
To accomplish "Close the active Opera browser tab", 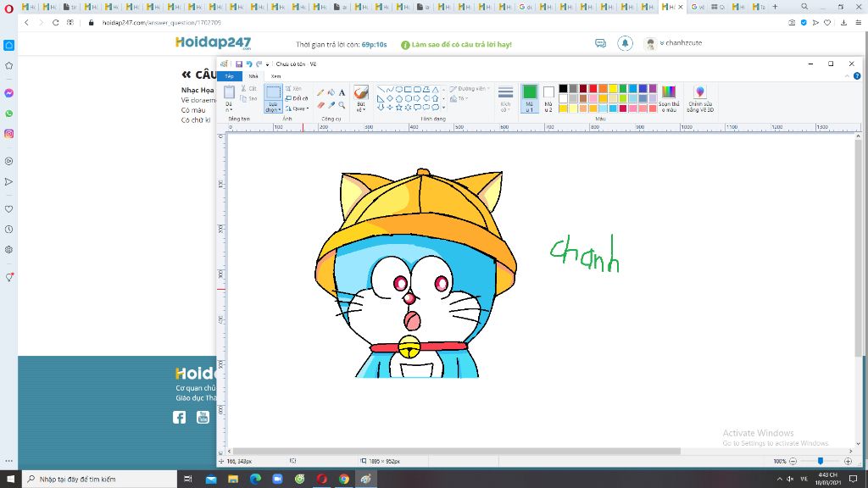I will 681,7.
